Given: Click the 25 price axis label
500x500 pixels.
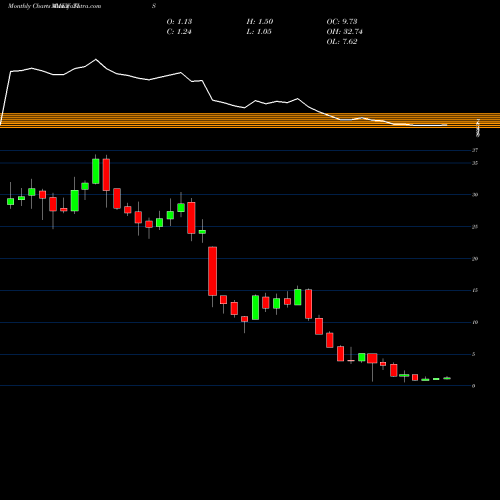Looking at the screenshot, I should tap(475, 227).
